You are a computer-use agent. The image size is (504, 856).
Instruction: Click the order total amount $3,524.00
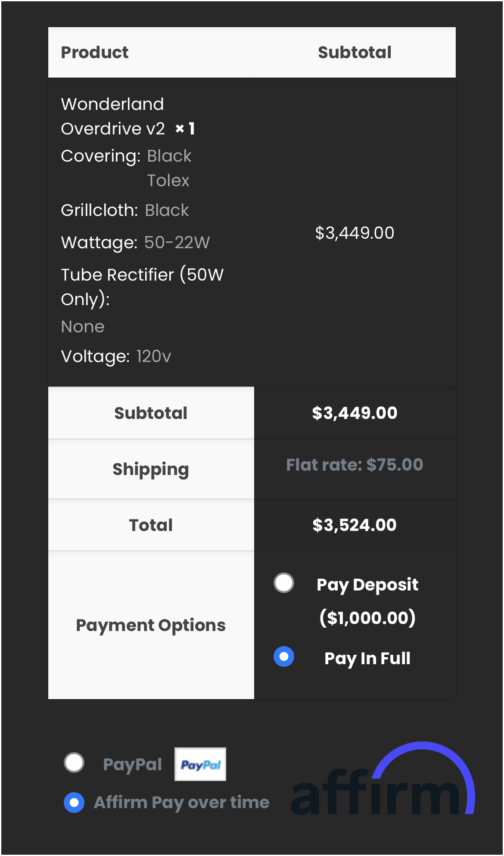click(355, 525)
